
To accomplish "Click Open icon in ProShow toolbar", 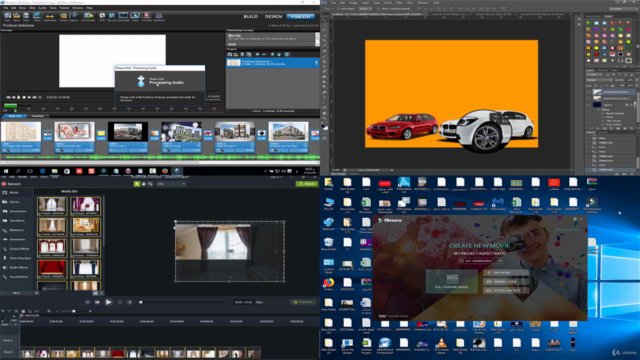I will tap(16, 16).
